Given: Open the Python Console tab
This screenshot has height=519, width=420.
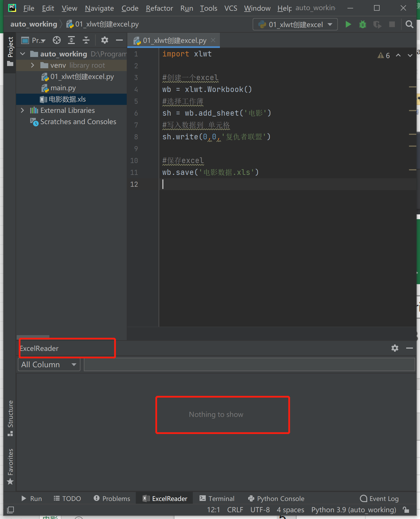Looking at the screenshot, I should pyautogui.click(x=276, y=498).
